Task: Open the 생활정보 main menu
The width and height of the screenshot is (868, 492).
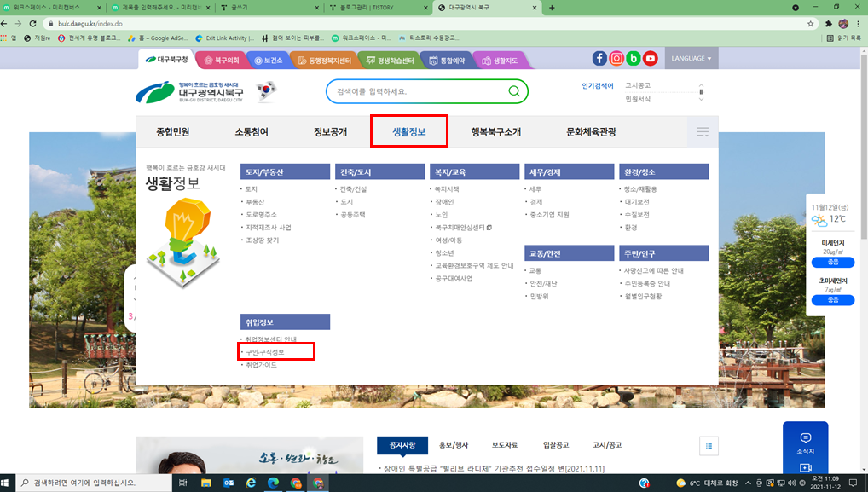Action: pos(409,131)
